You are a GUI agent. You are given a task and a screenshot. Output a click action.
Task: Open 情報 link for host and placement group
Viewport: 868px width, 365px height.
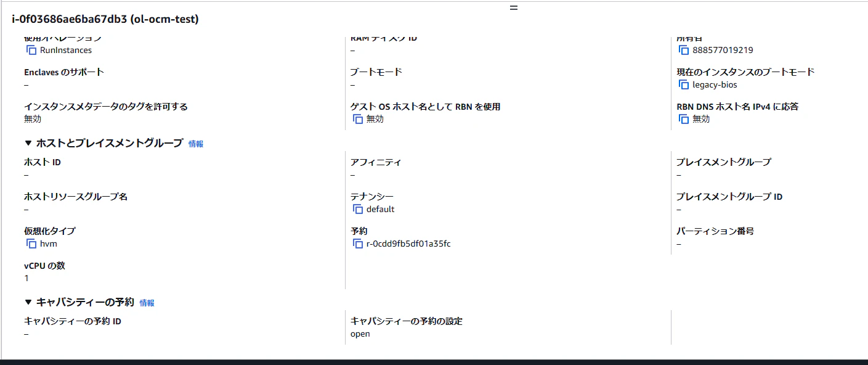point(196,144)
